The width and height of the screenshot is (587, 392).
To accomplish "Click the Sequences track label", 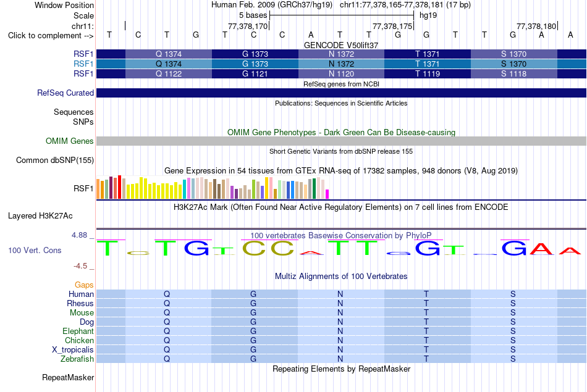I will tap(74, 112).
